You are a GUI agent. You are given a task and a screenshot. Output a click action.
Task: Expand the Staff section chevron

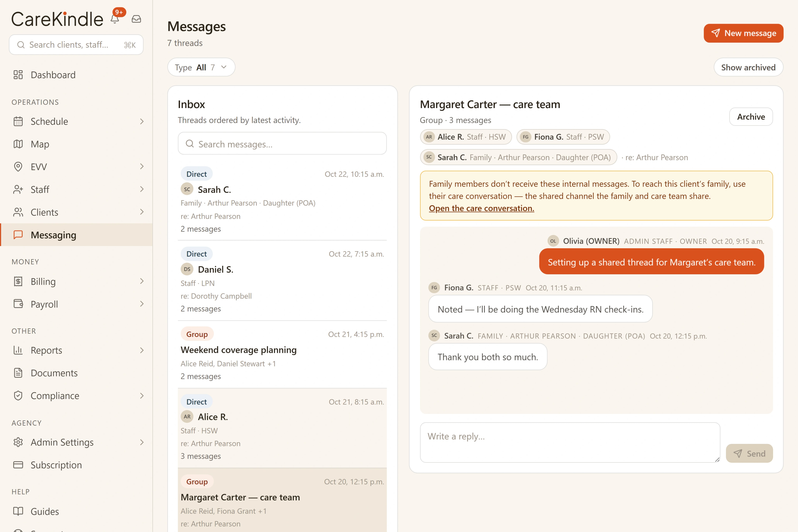click(142, 189)
